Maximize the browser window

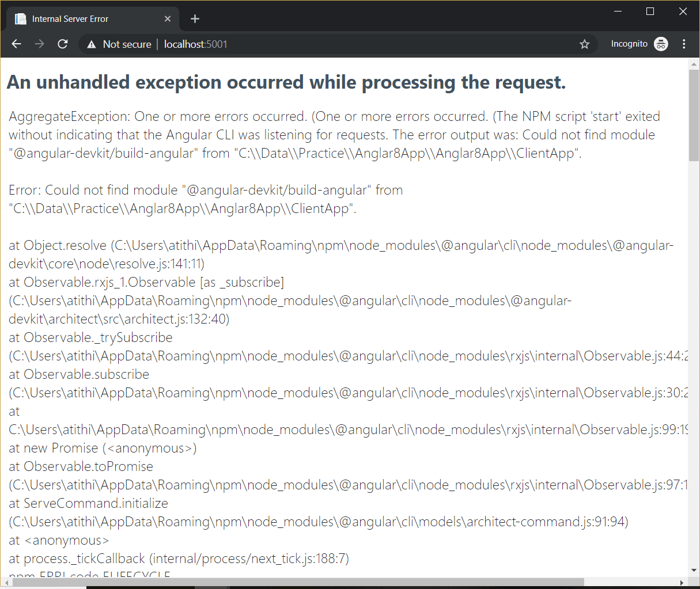point(650,11)
